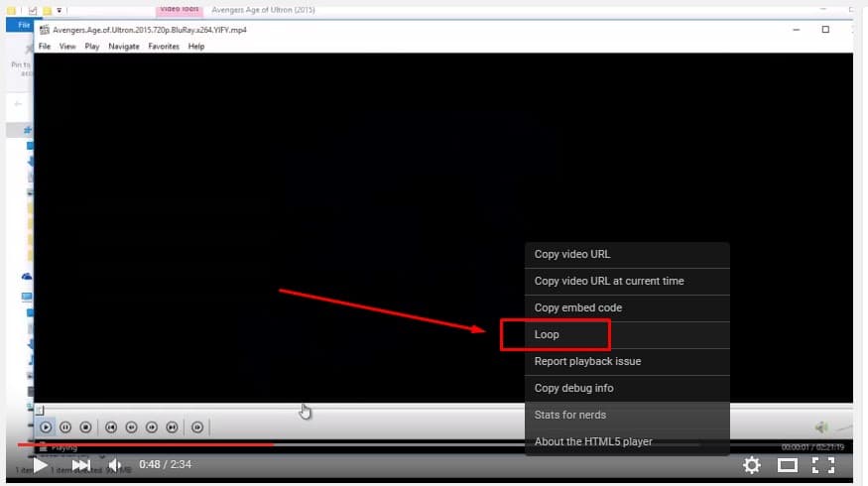Choose Copy video URL
The width and height of the screenshot is (868, 486).
572,254
